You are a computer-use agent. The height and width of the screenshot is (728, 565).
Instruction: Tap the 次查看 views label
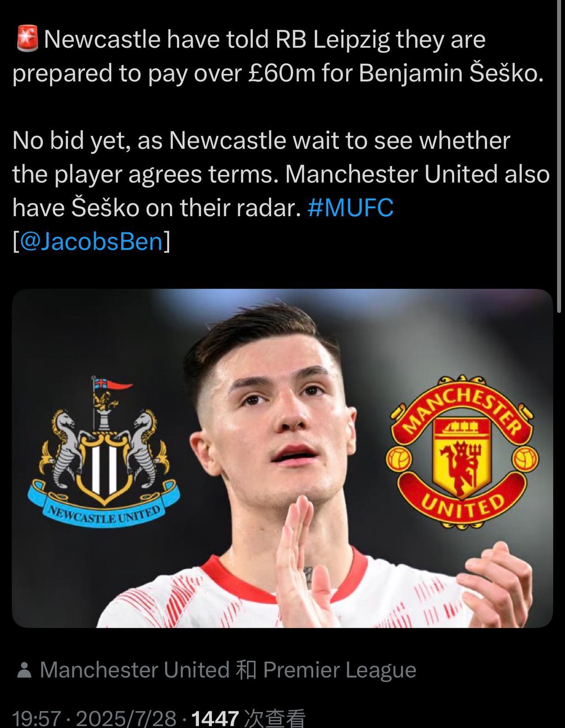coord(275,719)
